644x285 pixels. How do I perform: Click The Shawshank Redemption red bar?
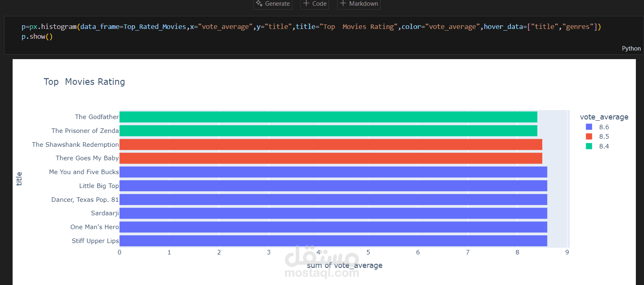point(331,145)
